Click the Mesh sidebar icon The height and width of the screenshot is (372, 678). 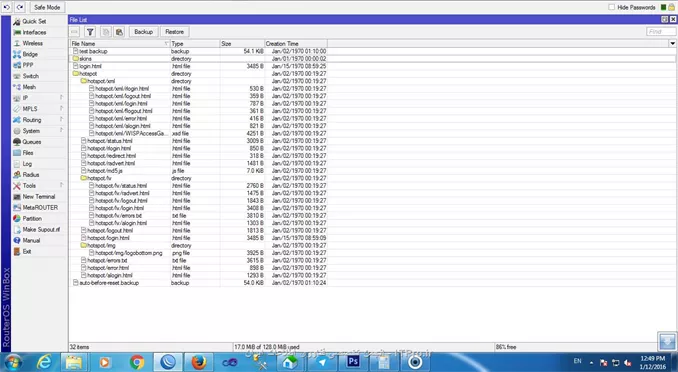17,87
